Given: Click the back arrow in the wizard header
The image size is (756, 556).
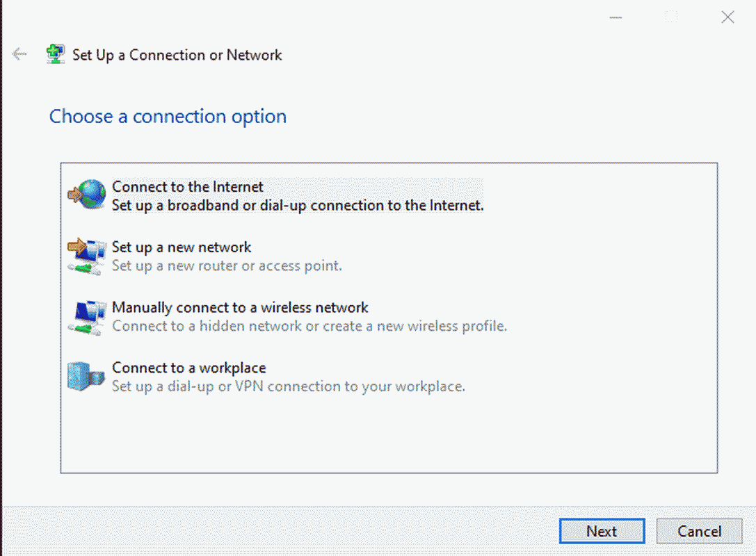Looking at the screenshot, I should 19,54.
